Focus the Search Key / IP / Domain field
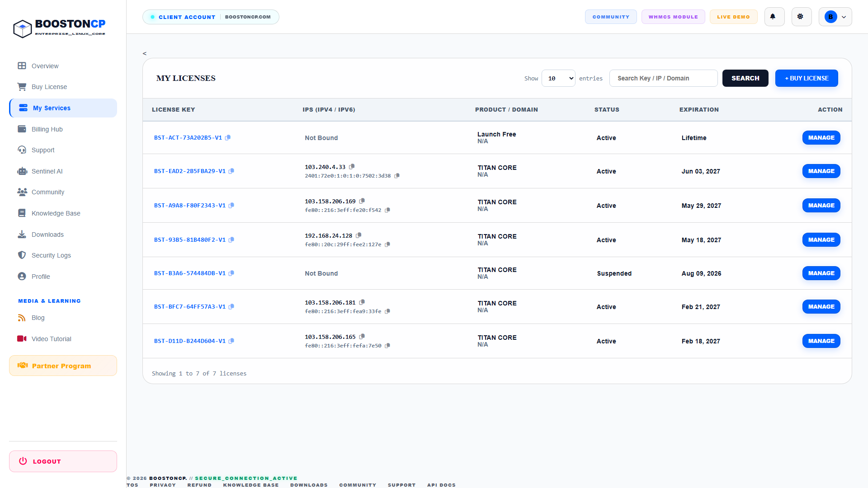The image size is (868, 488). (x=663, y=78)
